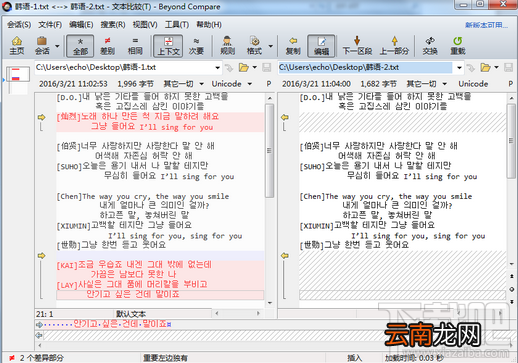Expand left pane folder browse dropdown
This screenshot has height=363, width=518.
pos(255,68)
